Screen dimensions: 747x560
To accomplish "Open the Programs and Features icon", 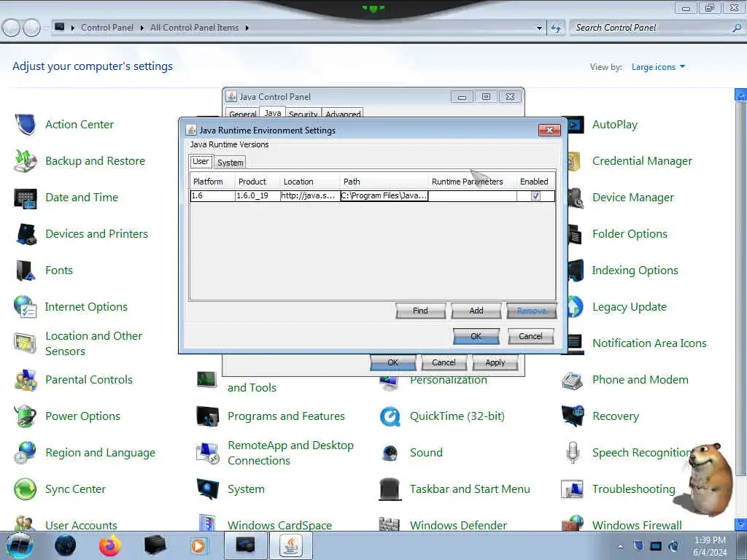I will pos(207,416).
